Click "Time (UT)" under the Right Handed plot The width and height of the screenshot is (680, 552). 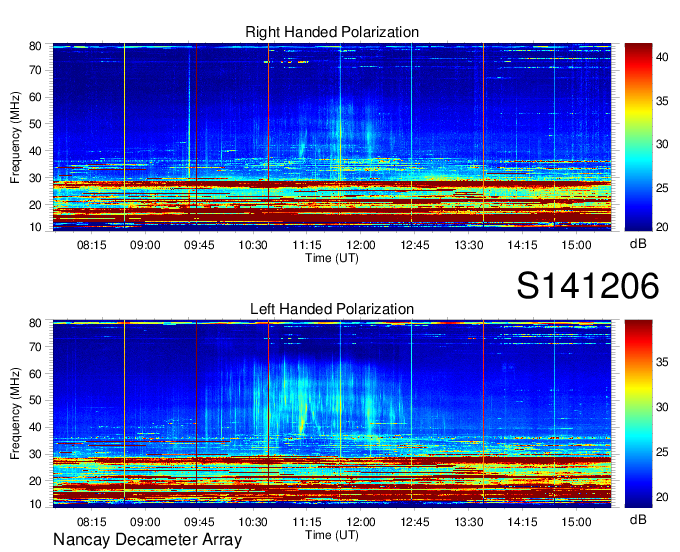point(332,258)
